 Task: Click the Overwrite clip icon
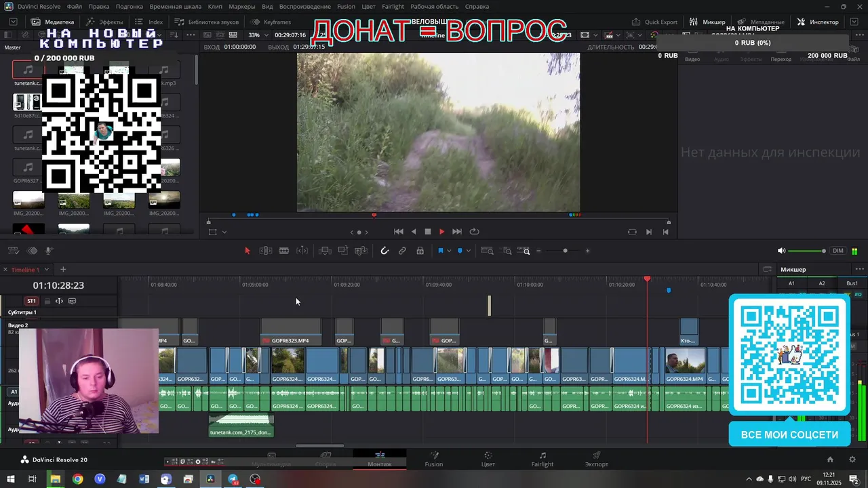pos(343,251)
